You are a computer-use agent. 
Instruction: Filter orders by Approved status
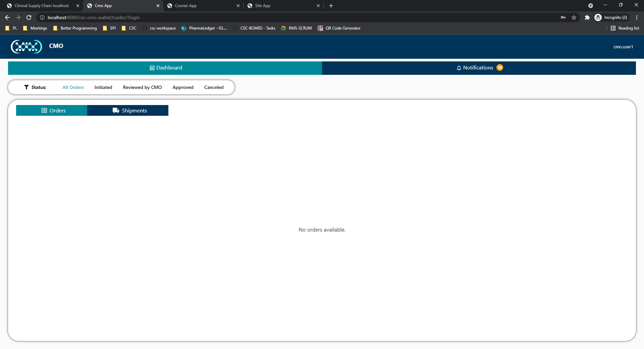click(x=183, y=87)
